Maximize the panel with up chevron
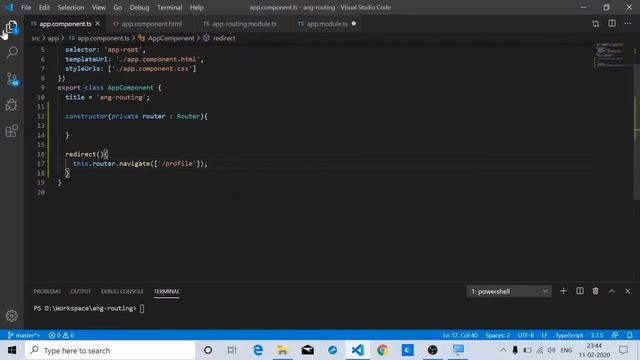640x360 pixels. coord(611,291)
